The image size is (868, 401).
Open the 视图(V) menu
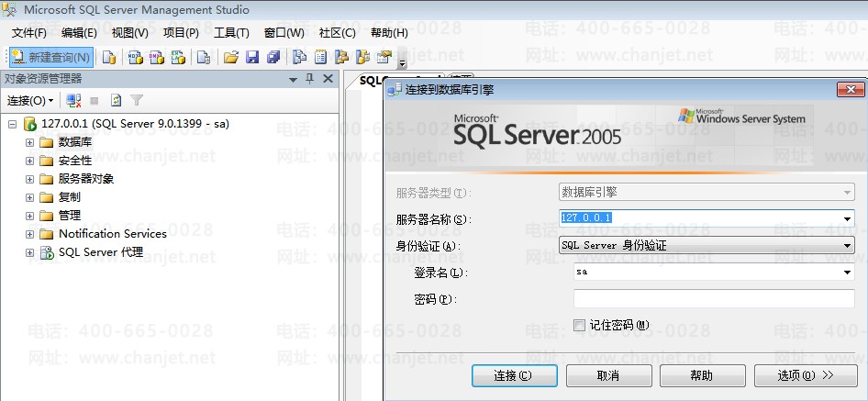click(x=129, y=33)
